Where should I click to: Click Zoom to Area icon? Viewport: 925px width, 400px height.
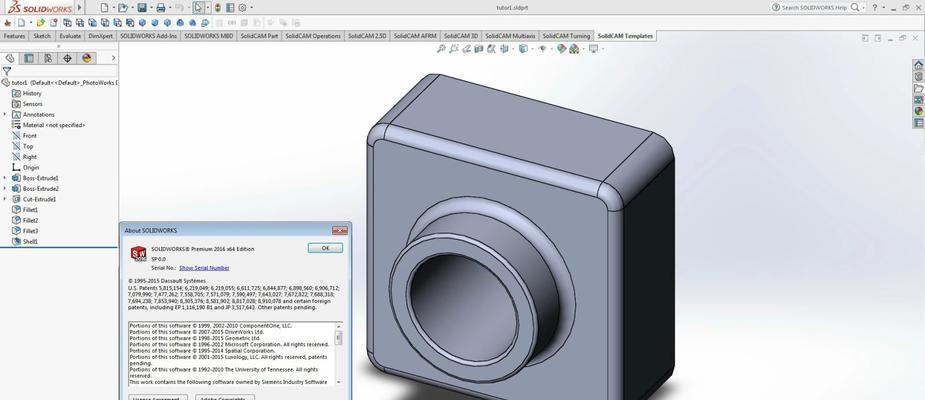(x=454, y=49)
